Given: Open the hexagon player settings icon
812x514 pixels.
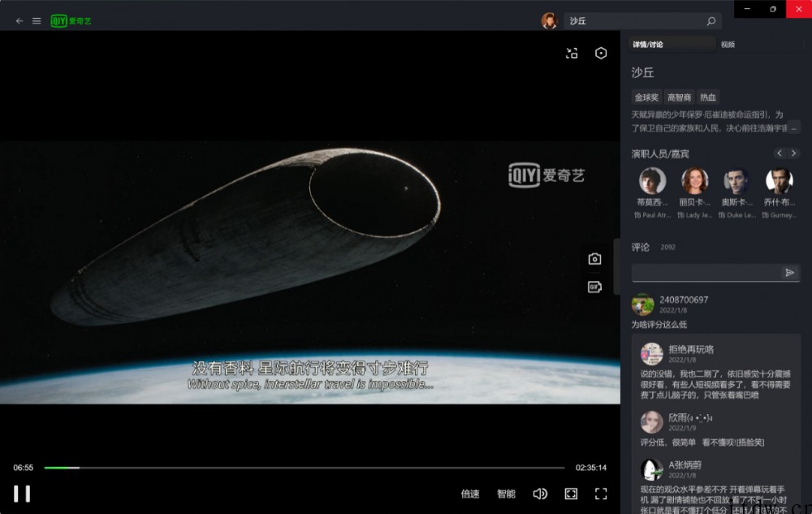Looking at the screenshot, I should coord(601,54).
